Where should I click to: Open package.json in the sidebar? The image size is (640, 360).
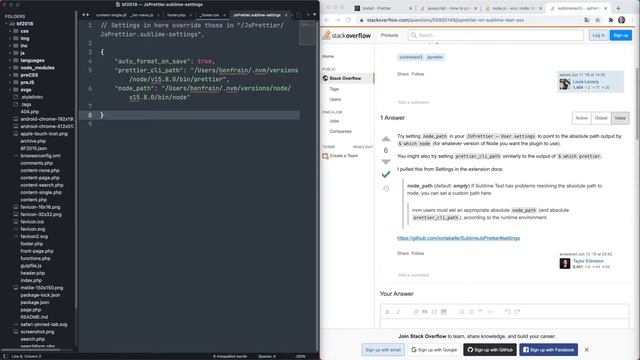35,303
